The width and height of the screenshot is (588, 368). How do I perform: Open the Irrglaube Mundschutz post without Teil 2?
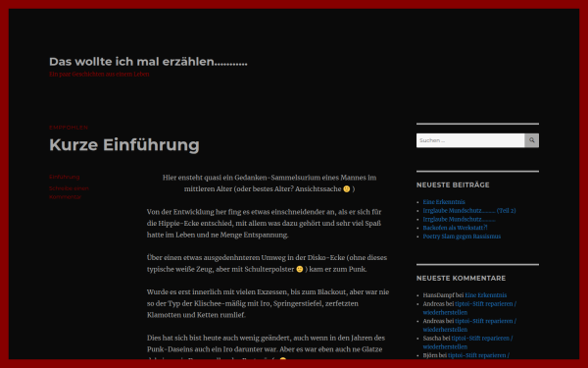click(x=459, y=219)
